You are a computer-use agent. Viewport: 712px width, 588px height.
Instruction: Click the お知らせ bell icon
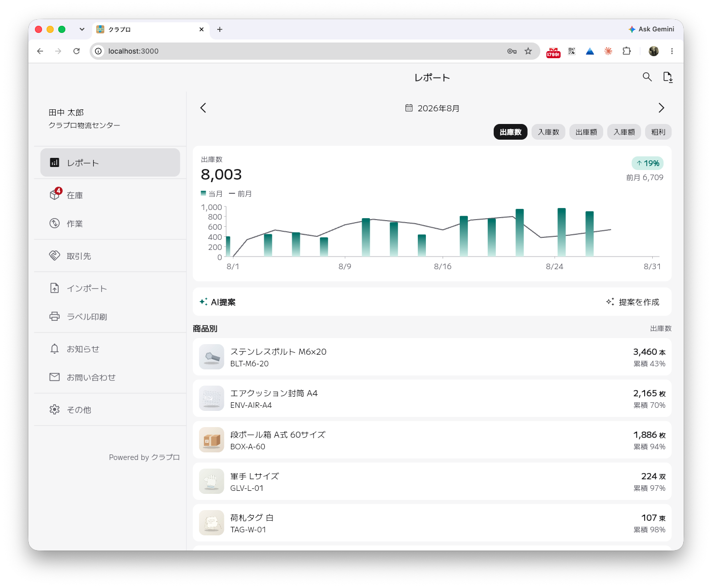(x=55, y=349)
